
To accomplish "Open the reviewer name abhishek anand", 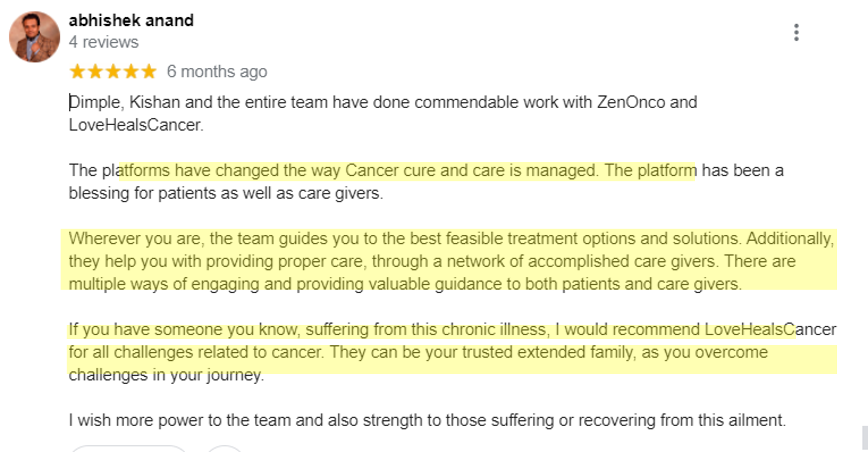I will [x=131, y=20].
